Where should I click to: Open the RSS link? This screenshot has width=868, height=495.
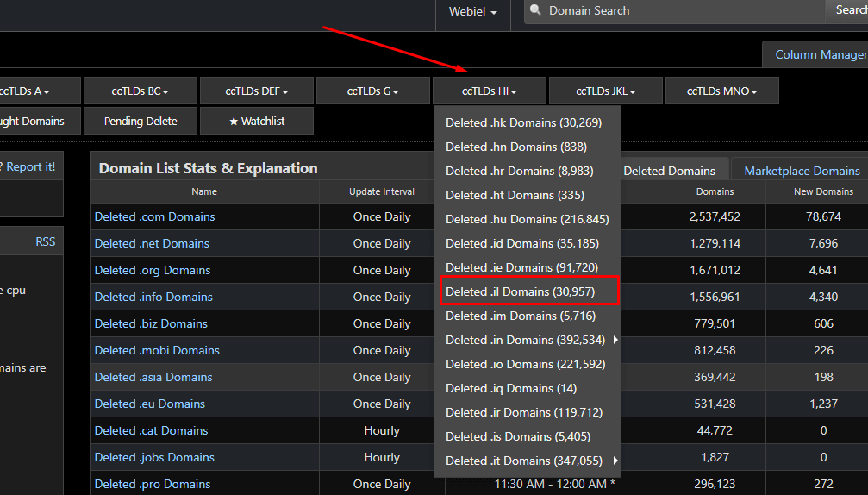tap(46, 241)
